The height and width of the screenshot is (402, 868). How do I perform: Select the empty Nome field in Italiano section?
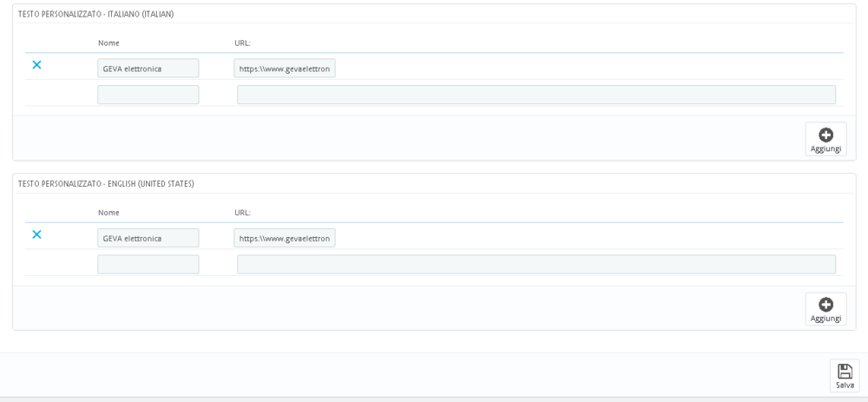(x=148, y=95)
